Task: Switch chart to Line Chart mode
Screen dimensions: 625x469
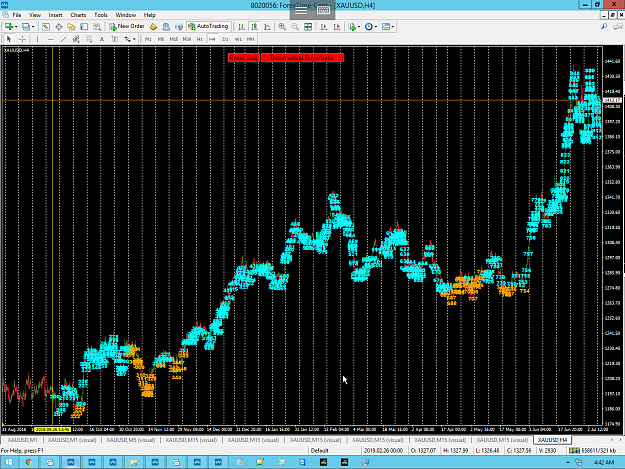Action: (267, 27)
